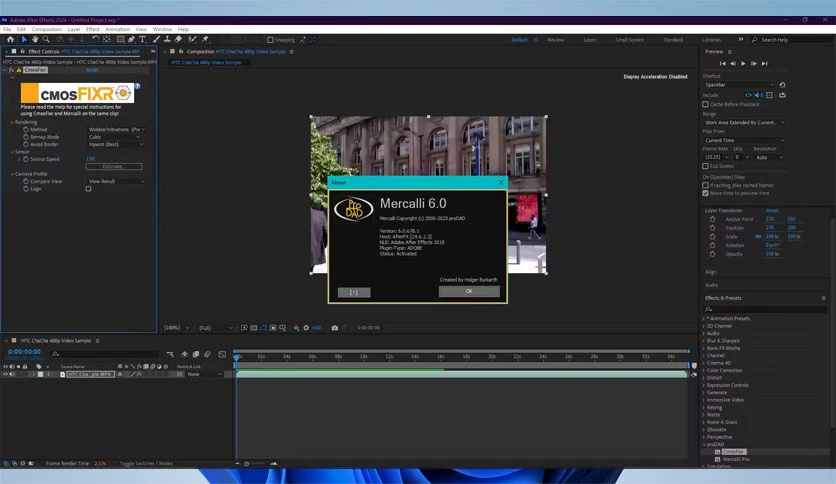Viewport: 836px width, 484px height.
Task: Open the Compare View dropdown
Action: 116,181
